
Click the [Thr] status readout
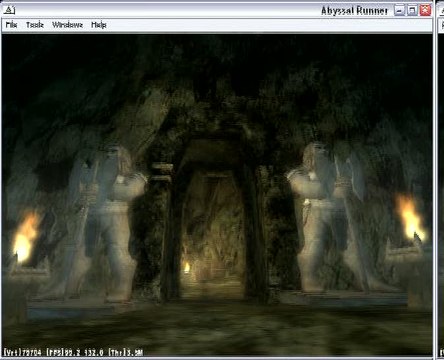[126, 352]
